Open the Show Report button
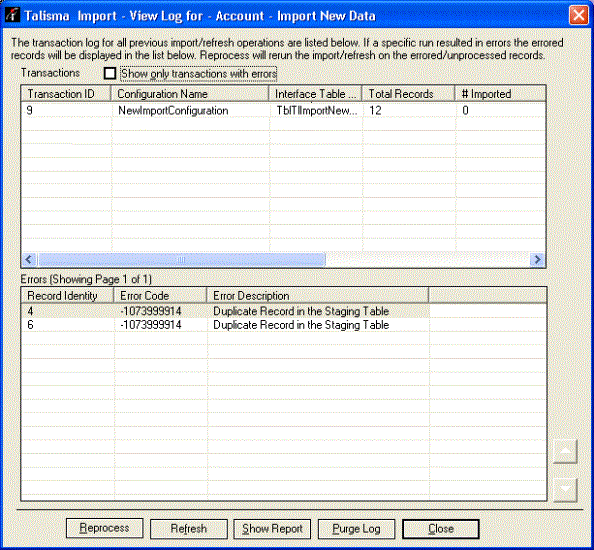This screenshot has width=594, height=550. coord(272,528)
